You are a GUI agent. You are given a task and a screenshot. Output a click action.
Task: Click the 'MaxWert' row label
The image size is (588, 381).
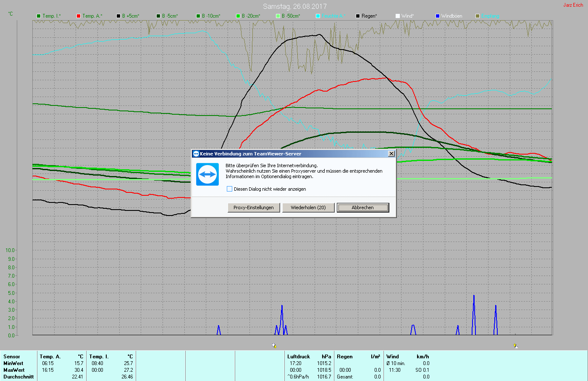pos(14,370)
